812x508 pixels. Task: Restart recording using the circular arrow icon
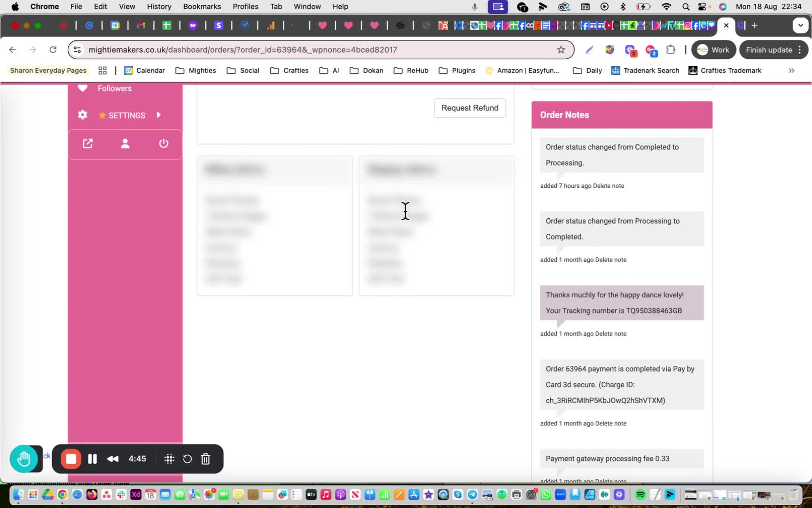[187, 459]
